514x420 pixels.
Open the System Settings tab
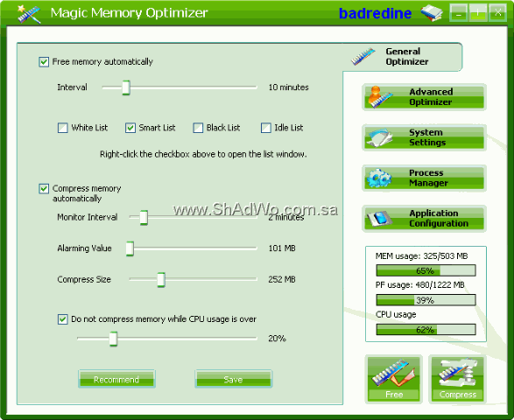(x=424, y=137)
